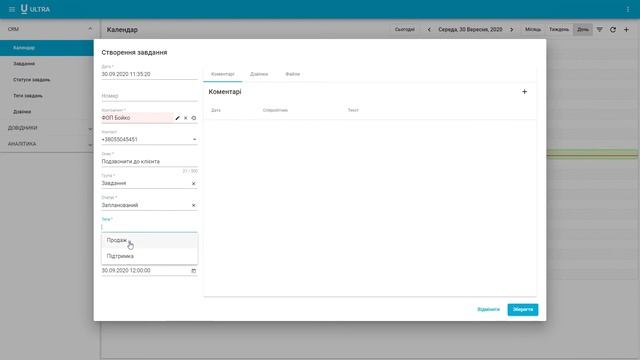640x360 pixels.
Task: Go to previous day in calendar toolbar
Action: tap(429, 29)
